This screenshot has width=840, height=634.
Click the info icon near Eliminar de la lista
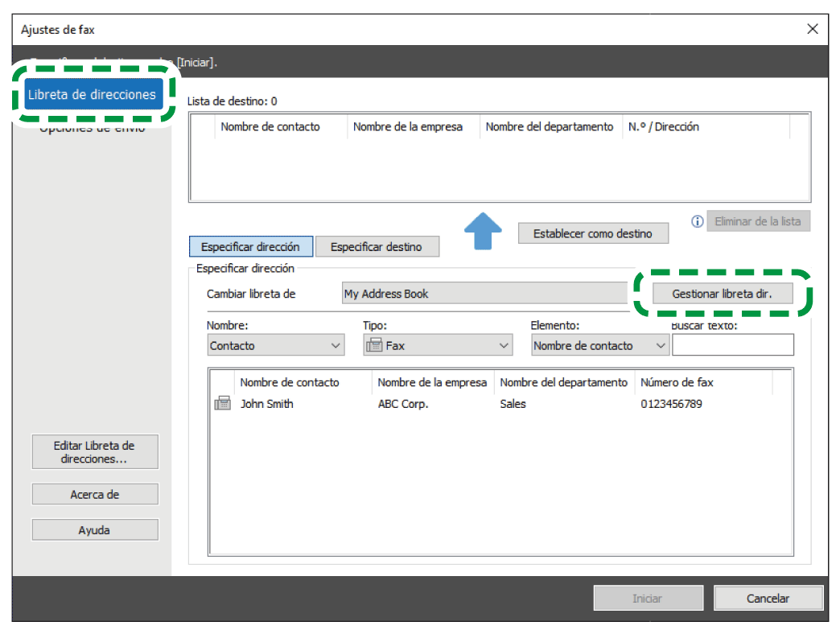coord(698,221)
